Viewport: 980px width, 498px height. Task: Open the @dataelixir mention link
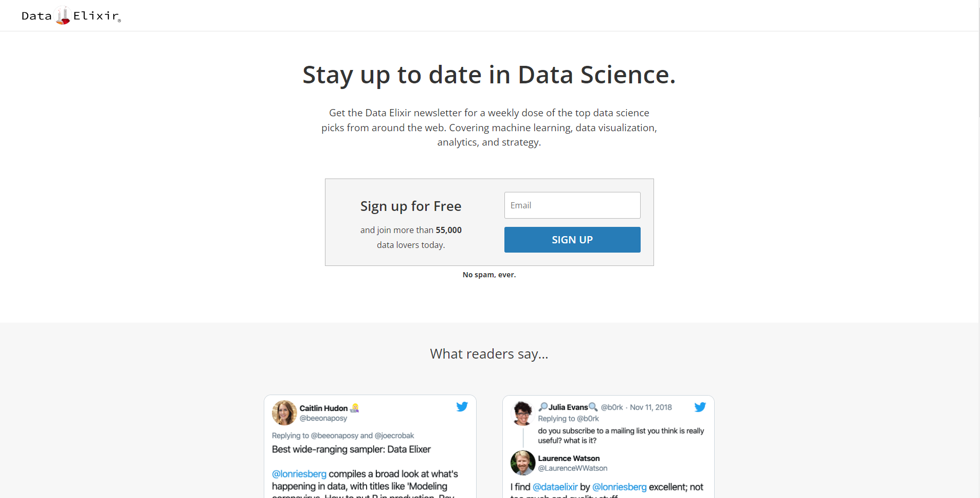pyautogui.click(x=555, y=487)
